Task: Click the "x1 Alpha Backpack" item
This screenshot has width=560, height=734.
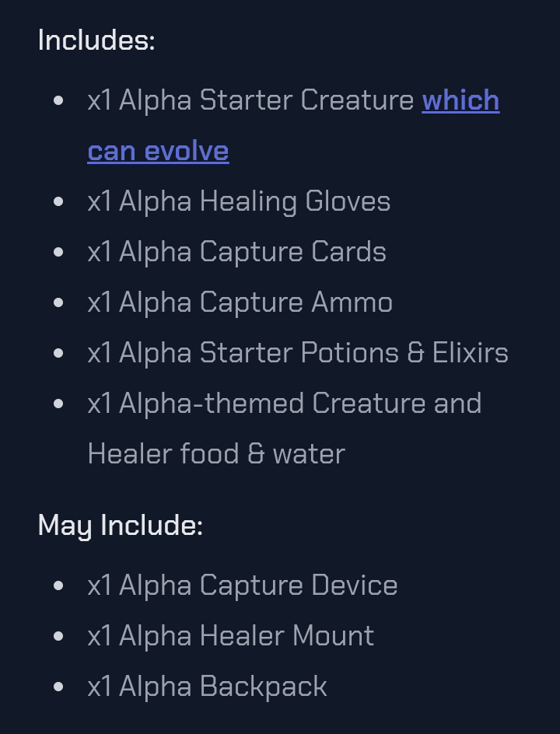Action: point(208,687)
